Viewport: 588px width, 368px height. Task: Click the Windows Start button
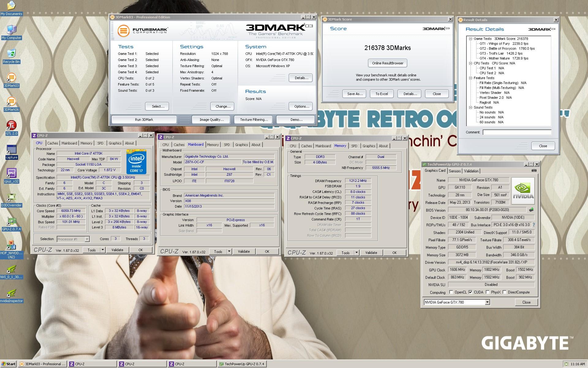(x=9, y=364)
